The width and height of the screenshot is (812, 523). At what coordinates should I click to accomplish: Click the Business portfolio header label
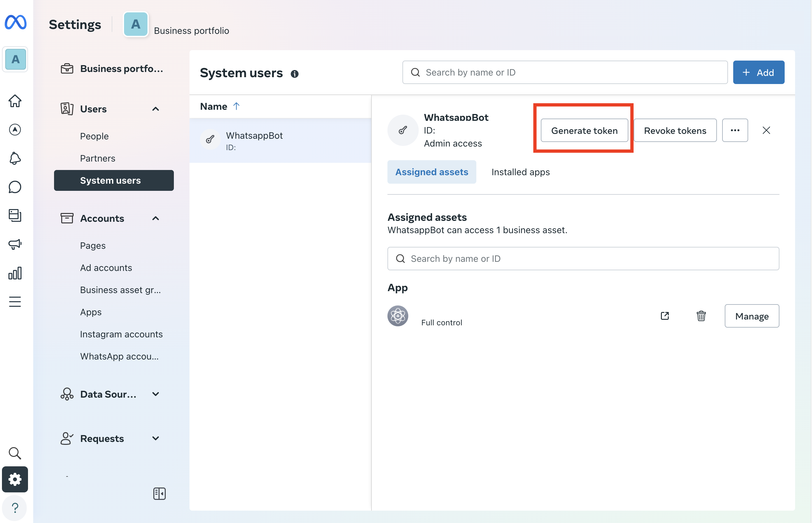tap(191, 31)
